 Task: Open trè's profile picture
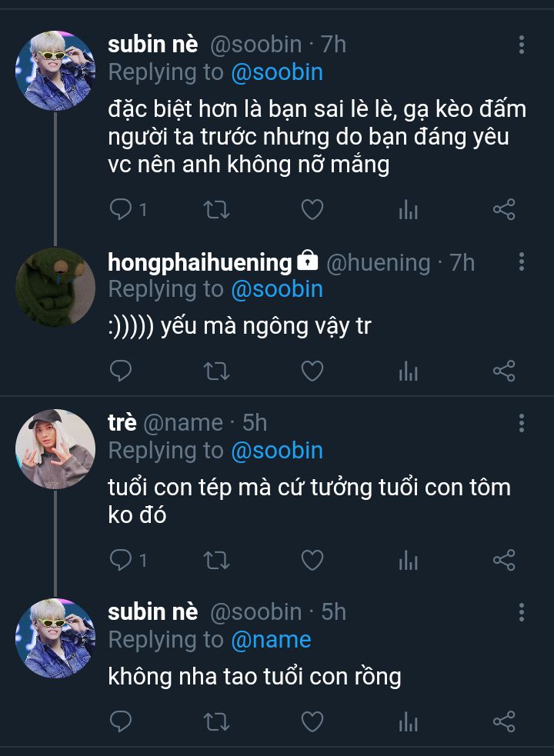pos(55,448)
